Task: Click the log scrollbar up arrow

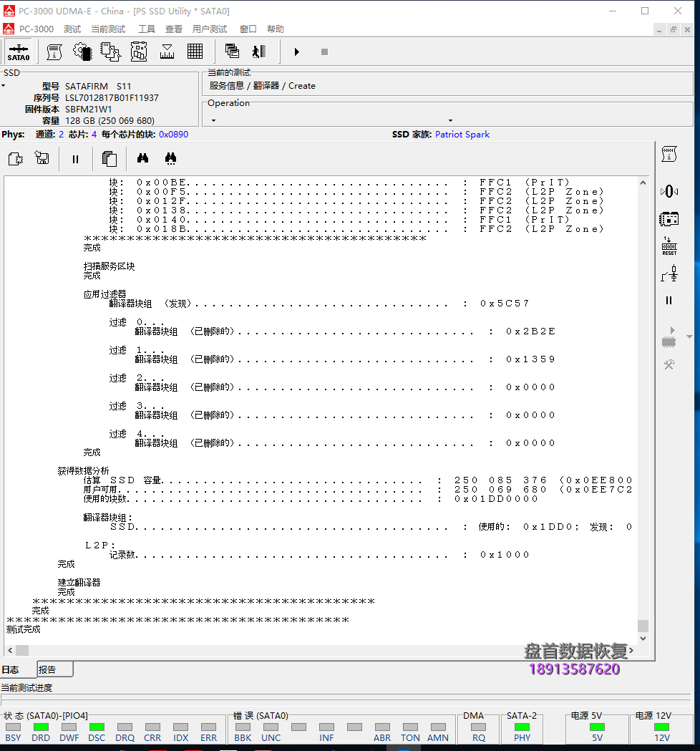Action: click(643, 183)
